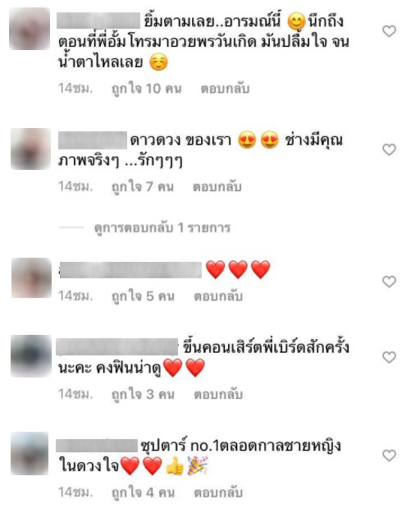The width and height of the screenshot is (420, 513).
Task: Open avatar beside the concert comment
Action: coord(31,356)
